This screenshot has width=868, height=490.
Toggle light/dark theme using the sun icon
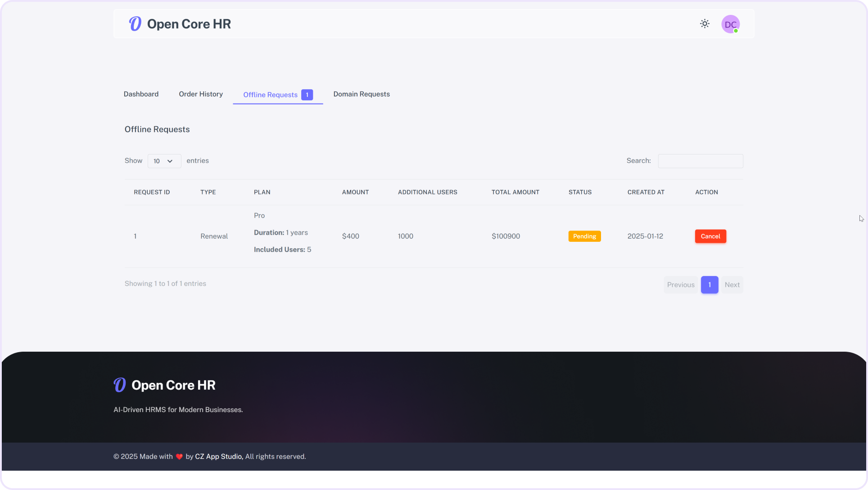click(705, 23)
